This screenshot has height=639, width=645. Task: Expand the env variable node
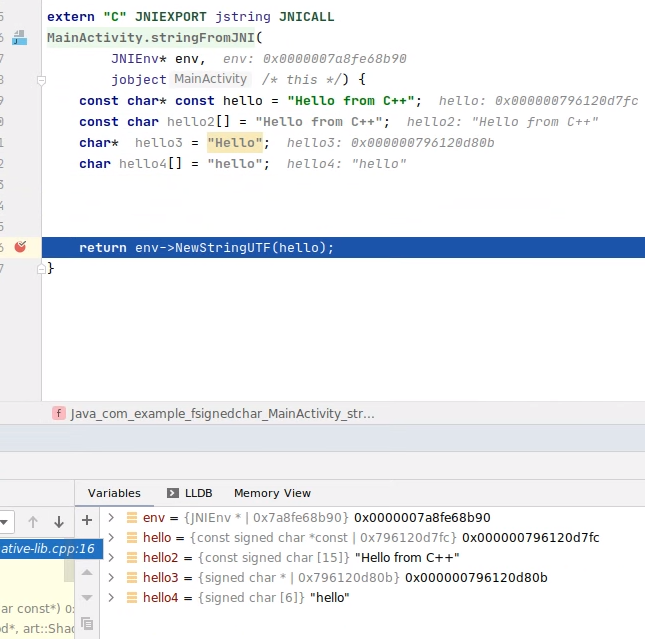pyautogui.click(x=112, y=518)
